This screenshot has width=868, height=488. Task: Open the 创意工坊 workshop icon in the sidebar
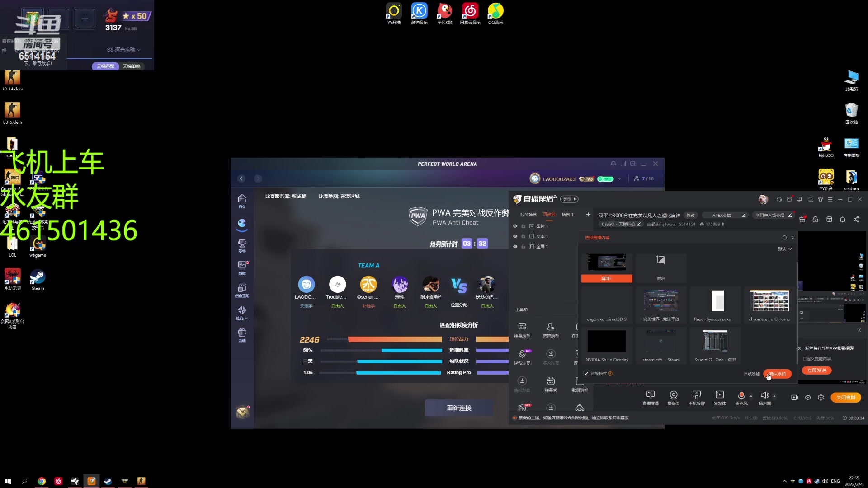[x=242, y=291]
